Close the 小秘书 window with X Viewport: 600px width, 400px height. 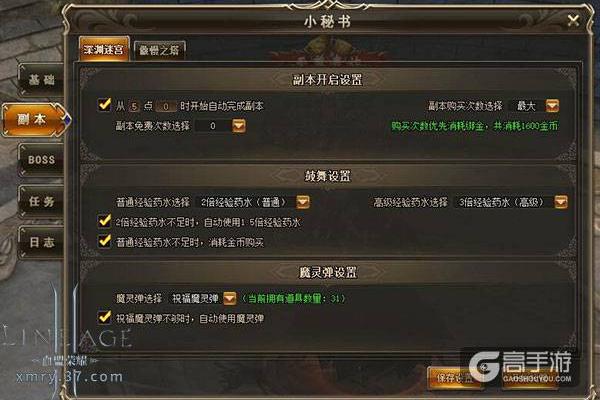coord(573,20)
